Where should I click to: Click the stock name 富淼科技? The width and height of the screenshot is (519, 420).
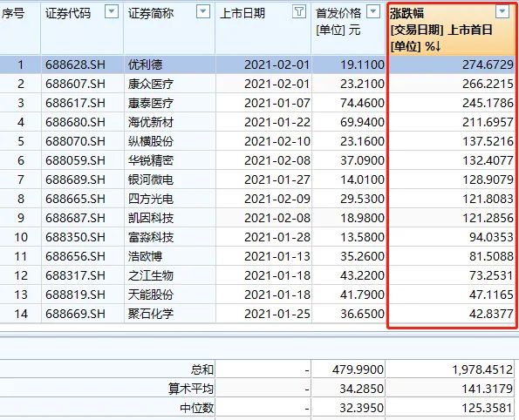151,237
